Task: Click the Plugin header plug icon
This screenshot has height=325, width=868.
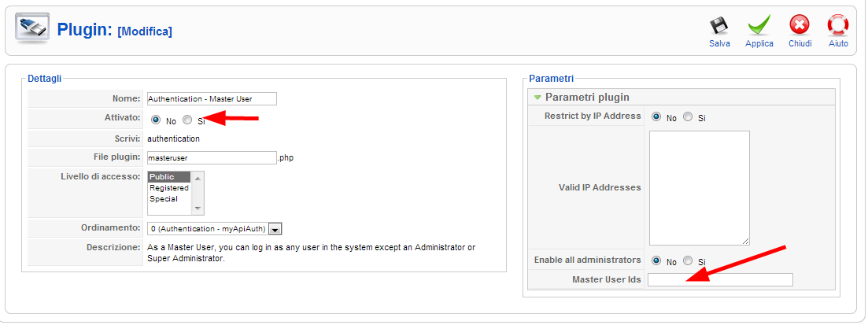Action: 32,28
